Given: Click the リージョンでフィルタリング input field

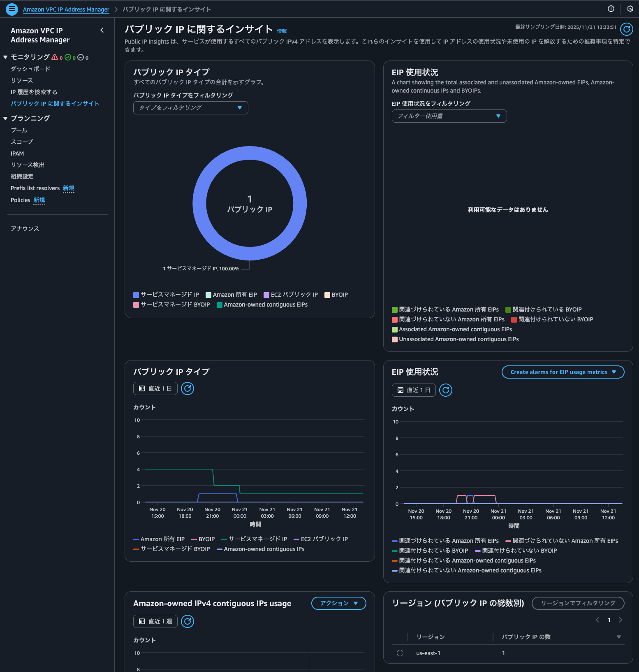Looking at the screenshot, I should [x=578, y=603].
